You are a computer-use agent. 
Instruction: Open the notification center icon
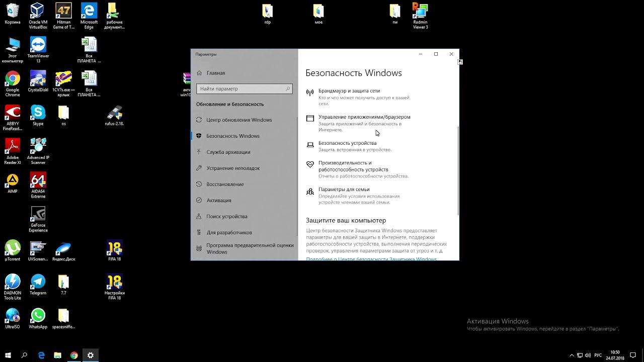(633, 355)
